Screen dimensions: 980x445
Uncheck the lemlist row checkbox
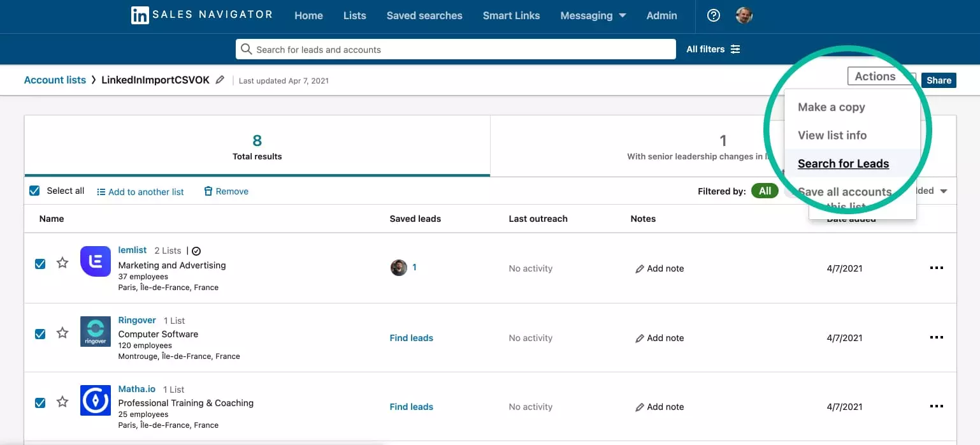(x=40, y=264)
